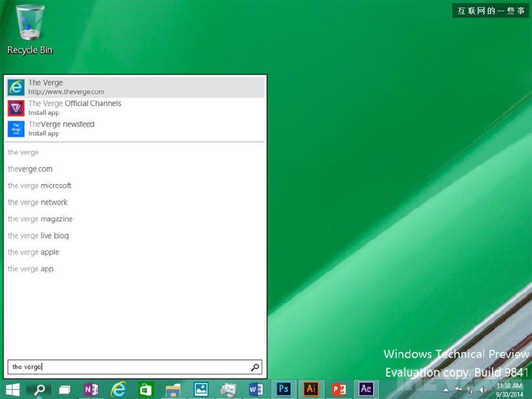Image resolution: width=532 pixels, height=399 pixels.
Task: Open network settings via the tray icon
Action: (470, 389)
